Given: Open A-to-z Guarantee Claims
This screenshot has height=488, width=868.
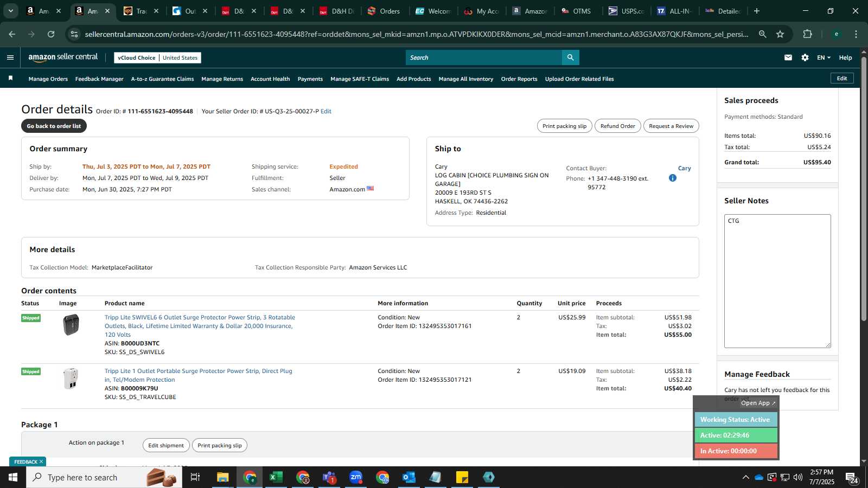Looking at the screenshot, I should click(162, 79).
